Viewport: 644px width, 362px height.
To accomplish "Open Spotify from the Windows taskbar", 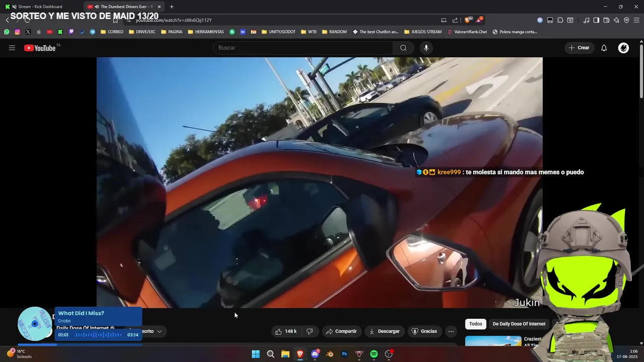I will 374,354.
